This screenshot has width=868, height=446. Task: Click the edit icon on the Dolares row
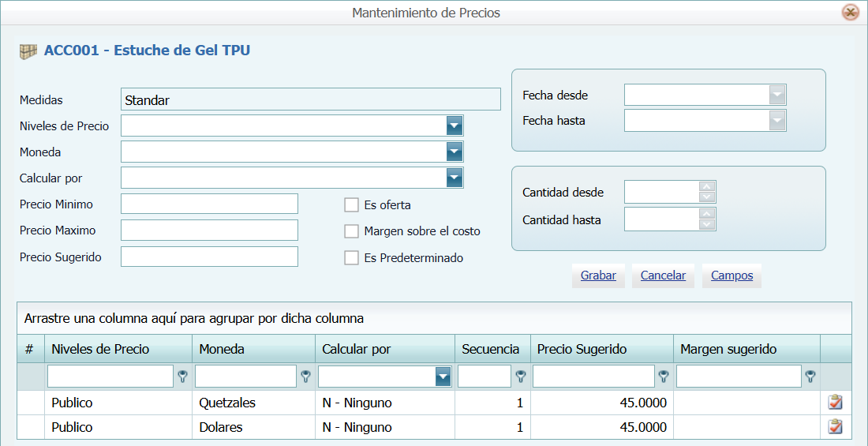[x=835, y=427]
